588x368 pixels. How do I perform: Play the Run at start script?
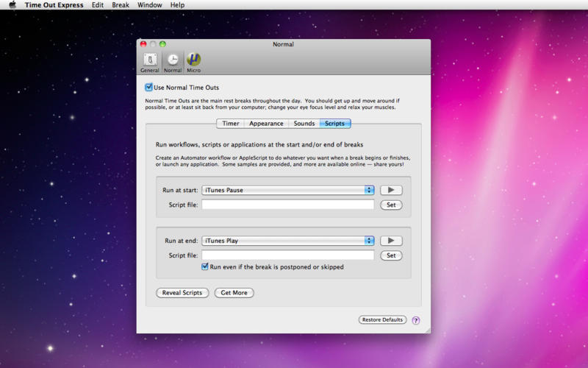point(391,190)
